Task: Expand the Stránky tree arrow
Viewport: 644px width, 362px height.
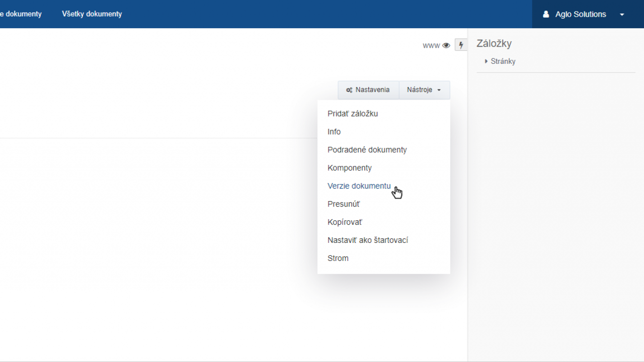Action: [486, 61]
